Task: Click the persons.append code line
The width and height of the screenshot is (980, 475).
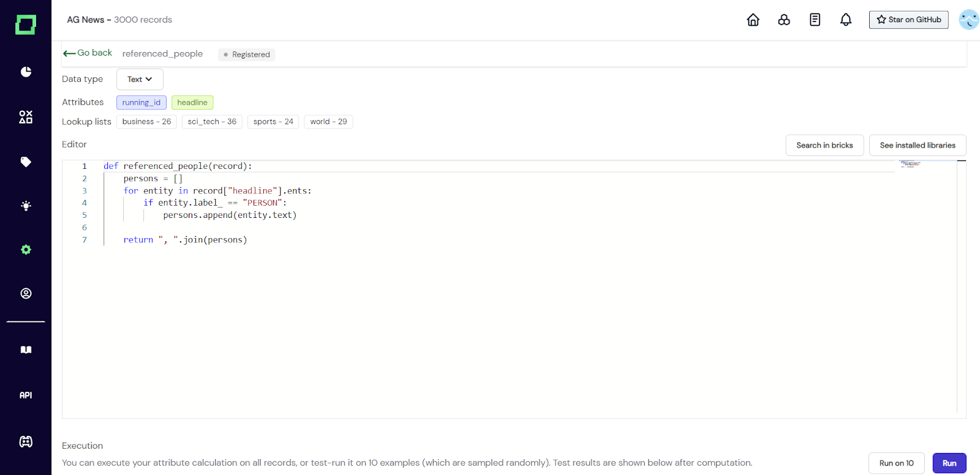Action: click(x=230, y=215)
